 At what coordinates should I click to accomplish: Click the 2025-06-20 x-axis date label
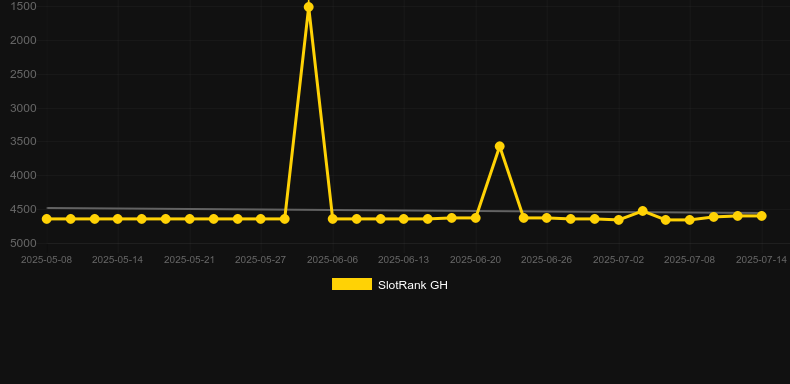click(x=475, y=260)
